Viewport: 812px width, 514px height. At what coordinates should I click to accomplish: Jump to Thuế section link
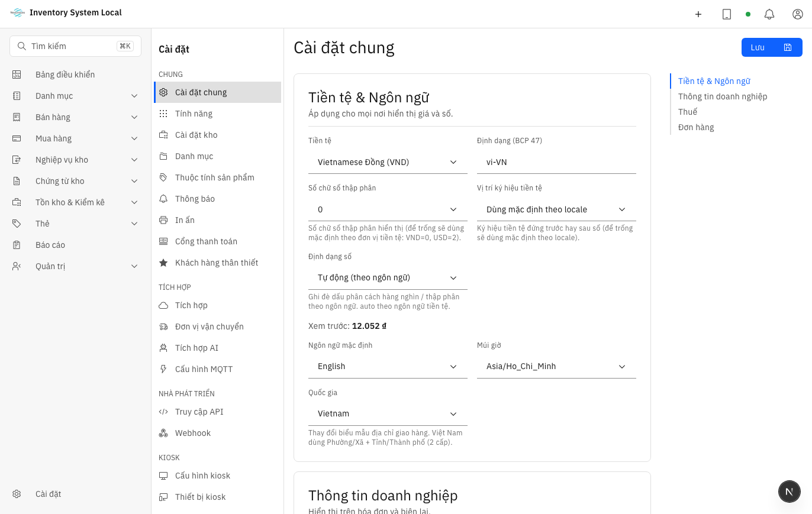pos(688,112)
